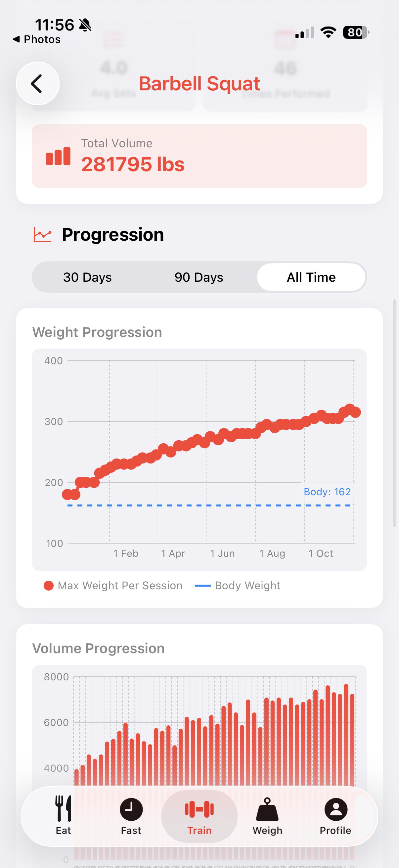Image resolution: width=399 pixels, height=868 pixels.
Task: Toggle the Body Weight legend entry
Action: [237, 585]
